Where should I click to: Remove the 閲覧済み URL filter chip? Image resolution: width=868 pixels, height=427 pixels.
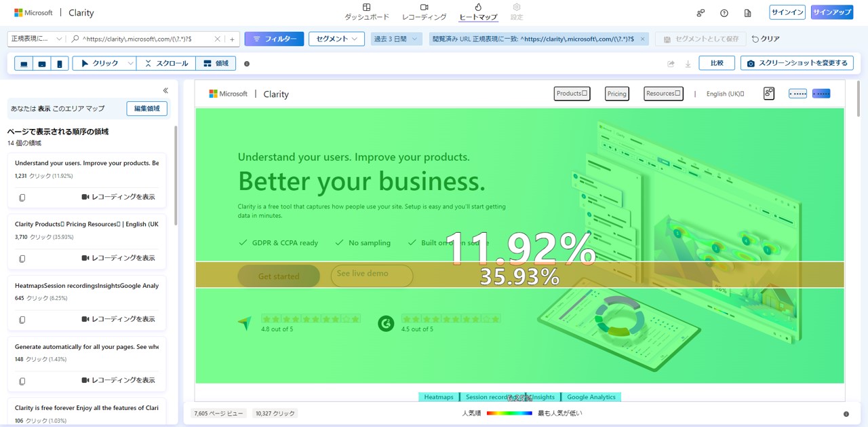point(643,39)
